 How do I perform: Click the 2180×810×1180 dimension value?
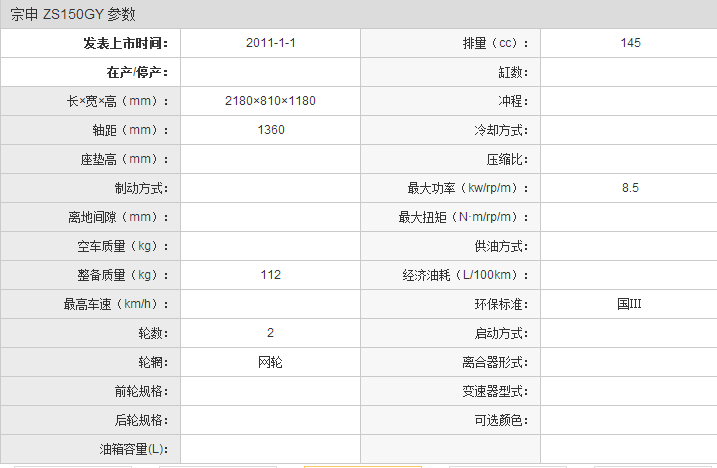point(270,101)
